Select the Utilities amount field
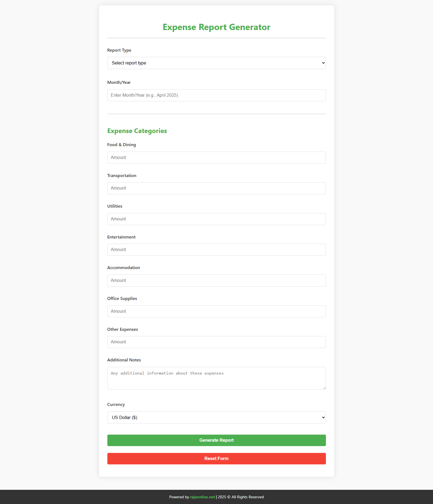Viewport: 433px width, 504px height. click(216, 219)
